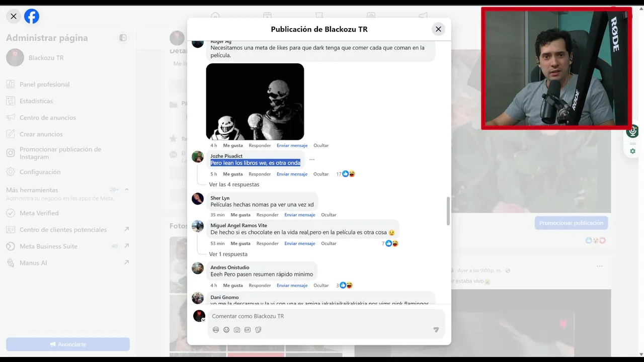Like Miguel Angel Ramos Vite's comment
The height and width of the screenshot is (362, 644).
click(x=240, y=243)
